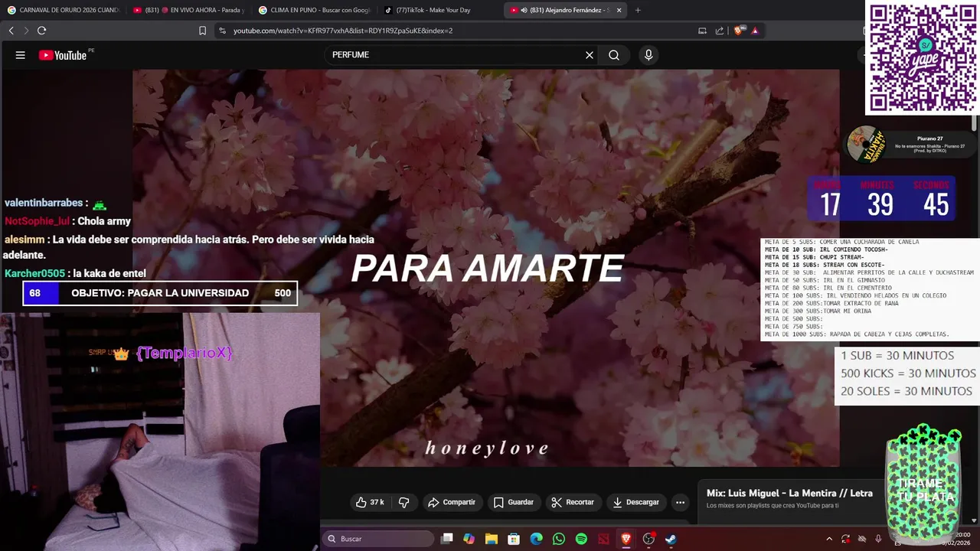Bookmark this page in the toolbar
The height and width of the screenshot is (551, 980).
point(202,31)
